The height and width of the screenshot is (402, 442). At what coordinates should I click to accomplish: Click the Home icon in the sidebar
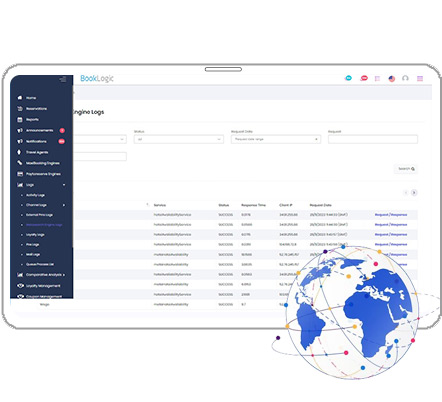(20, 98)
